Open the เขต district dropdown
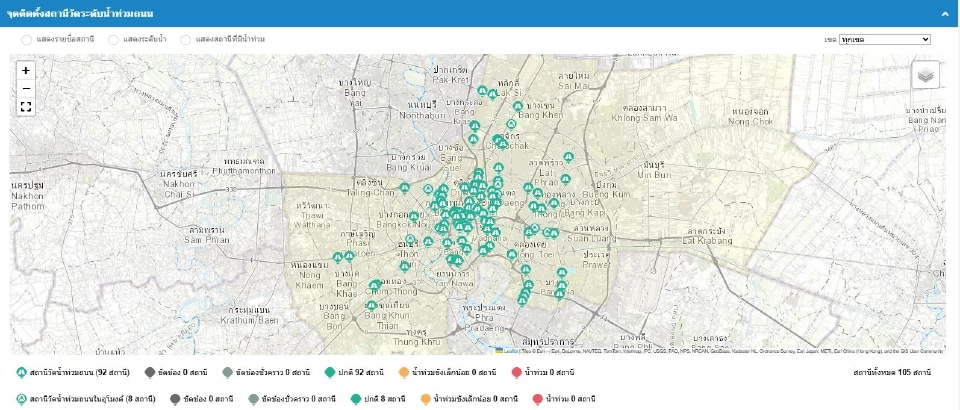 click(885, 39)
